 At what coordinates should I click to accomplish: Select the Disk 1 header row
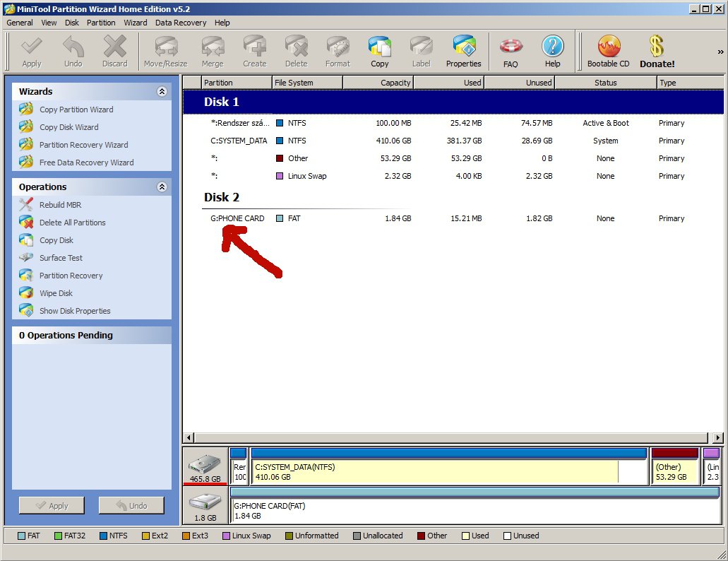coord(453,102)
